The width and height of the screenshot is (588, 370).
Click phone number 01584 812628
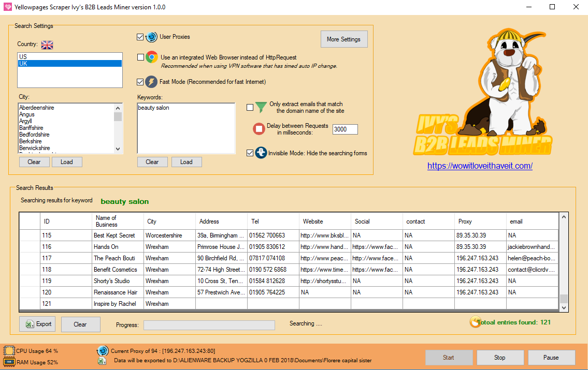[274, 281]
